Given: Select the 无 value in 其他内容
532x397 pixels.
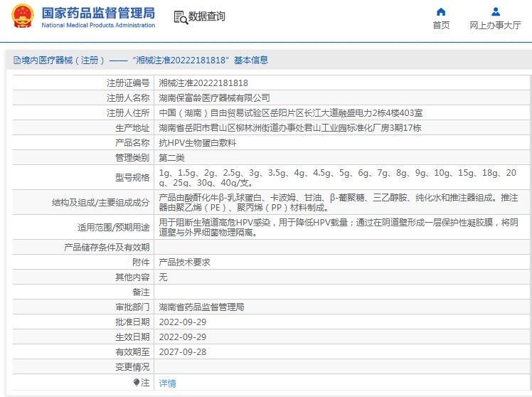Looking at the screenshot, I should (163, 277).
